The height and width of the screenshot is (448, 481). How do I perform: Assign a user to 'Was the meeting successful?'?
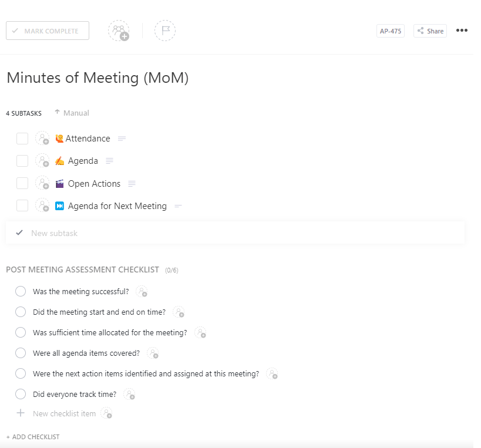(142, 291)
